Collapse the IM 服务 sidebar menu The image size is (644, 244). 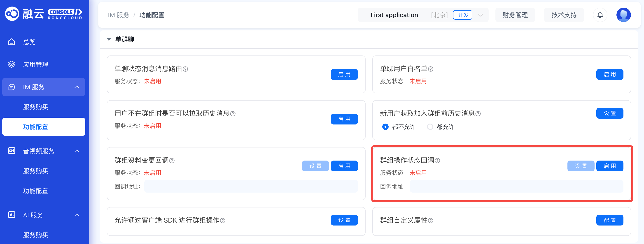click(x=77, y=87)
